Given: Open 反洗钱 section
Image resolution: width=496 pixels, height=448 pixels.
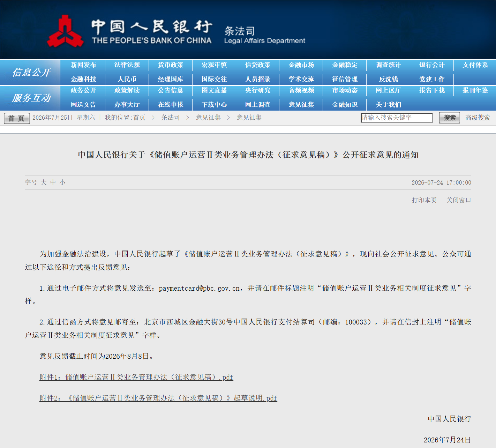Looking at the screenshot, I should [x=389, y=79].
